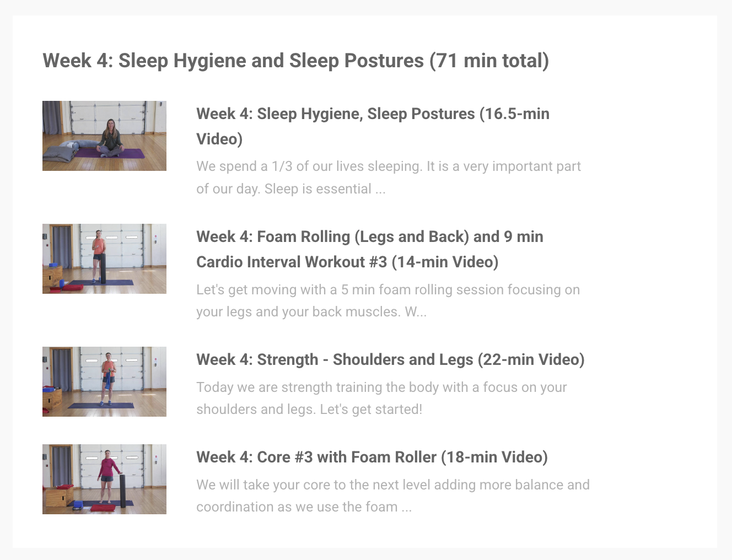Open 'Week 4: Sleep Hygiene, Sleep Postures' video
This screenshot has width=732, height=560.
(x=373, y=126)
